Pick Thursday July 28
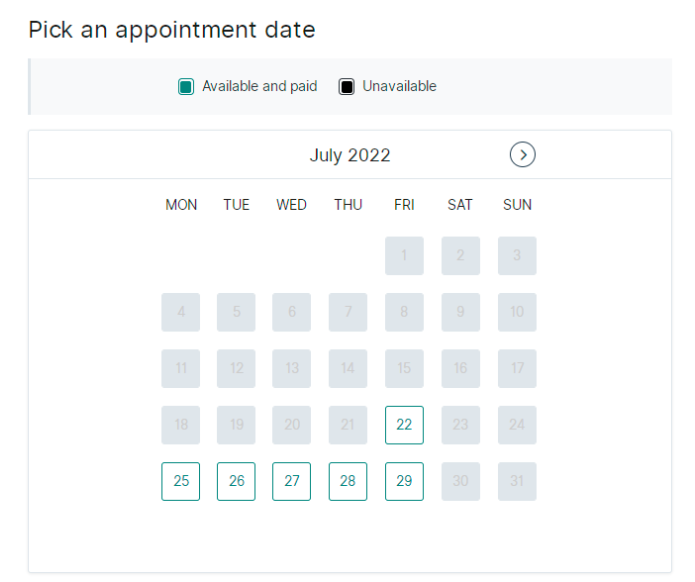Viewport: 695px width, 582px height. tap(348, 481)
